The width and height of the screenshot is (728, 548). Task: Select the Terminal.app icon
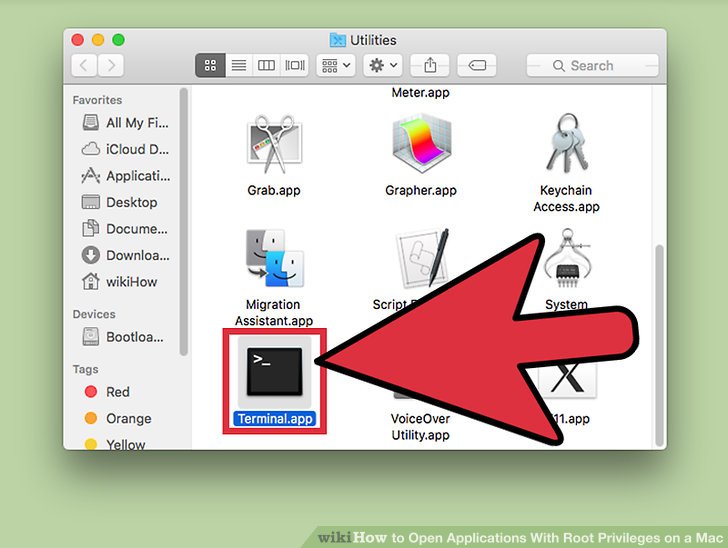point(274,372)
